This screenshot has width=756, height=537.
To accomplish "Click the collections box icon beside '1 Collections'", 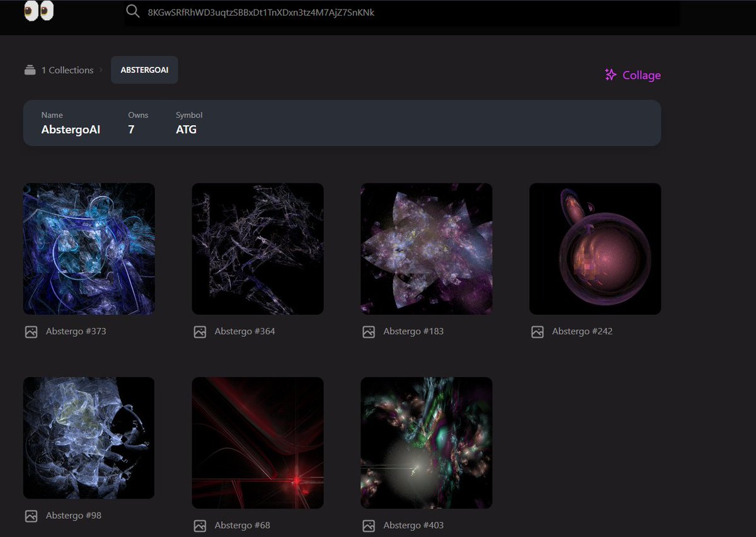I will coord(30,70).
